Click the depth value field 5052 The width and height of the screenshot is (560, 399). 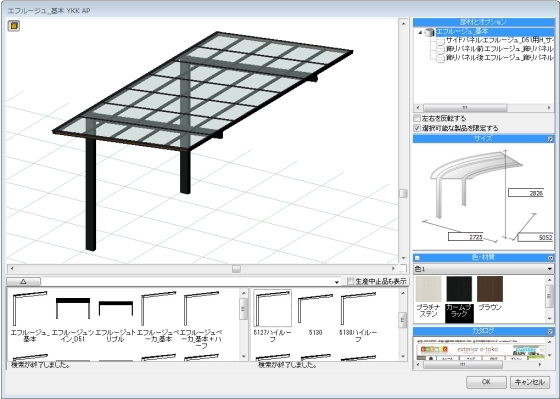pyautogui.click(x=535, y=237)
